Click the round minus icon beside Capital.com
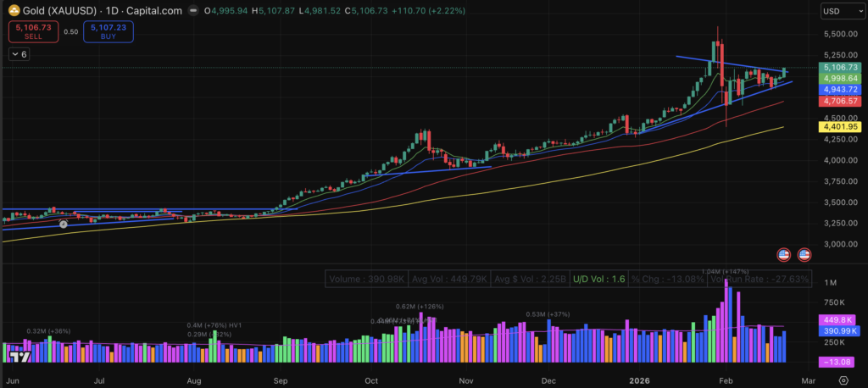Viewport: 868px width, 388px height. coord(194,11)
